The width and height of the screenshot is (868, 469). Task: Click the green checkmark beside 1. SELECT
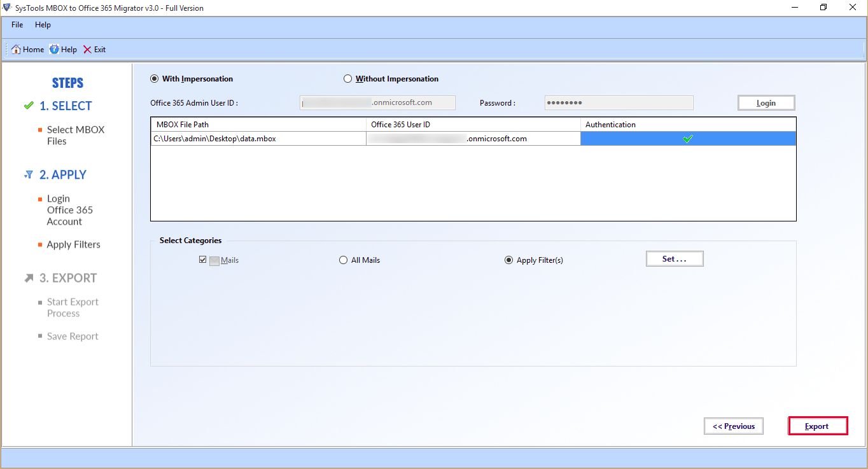tap(28, 106)
